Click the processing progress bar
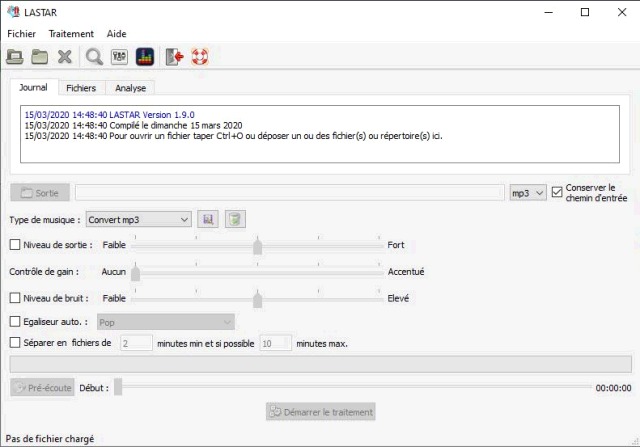The height and width of the screenshot is (447, 640). tap(321, 364)
